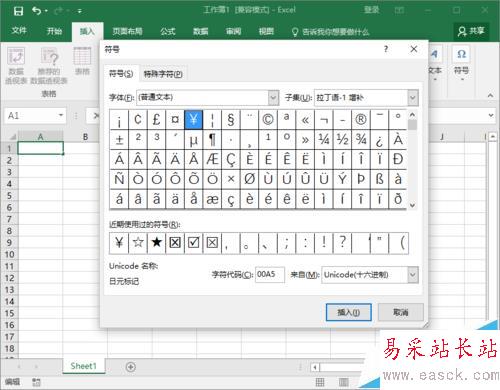
Task: Open the Review ribbon tab
Action: click(x=233, y=31)
